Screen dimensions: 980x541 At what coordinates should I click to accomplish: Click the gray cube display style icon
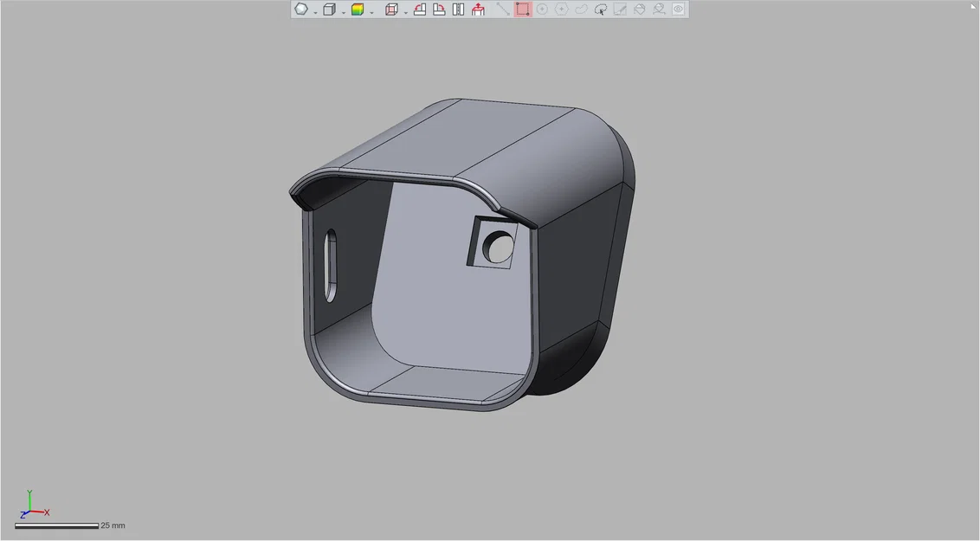click(x=329, y=10)
